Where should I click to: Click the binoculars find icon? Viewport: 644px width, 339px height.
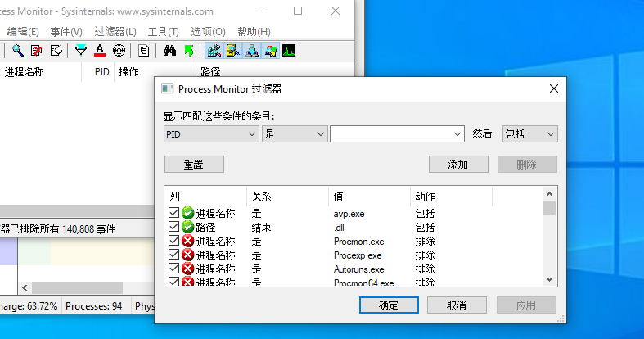pyautogui.click(x=169, y=51)
